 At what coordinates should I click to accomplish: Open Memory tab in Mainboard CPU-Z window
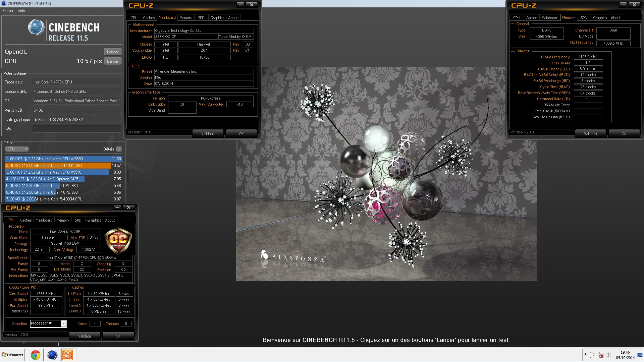(186, 18)
